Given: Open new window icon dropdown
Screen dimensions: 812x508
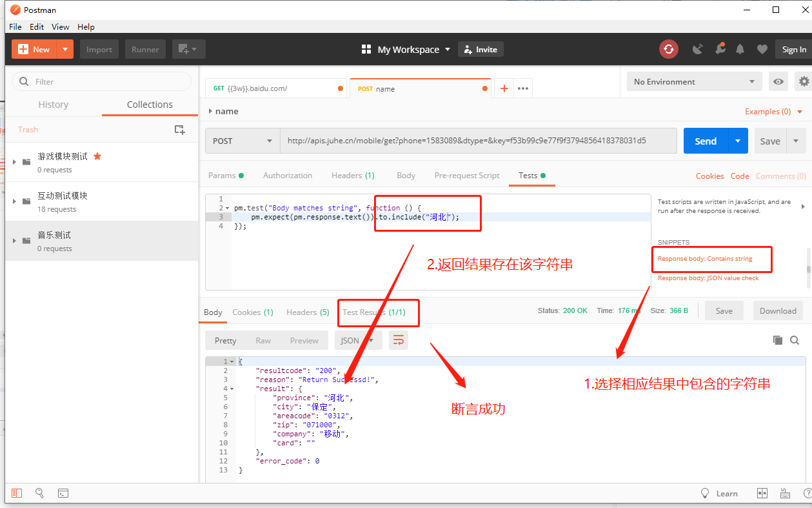Looking at the screenshot, I should point(189,49).
